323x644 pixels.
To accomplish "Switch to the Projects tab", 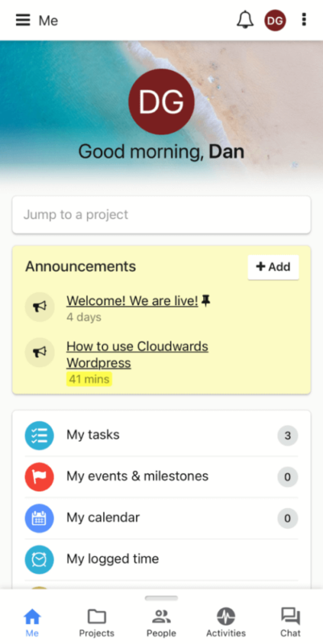I will 97,622.
